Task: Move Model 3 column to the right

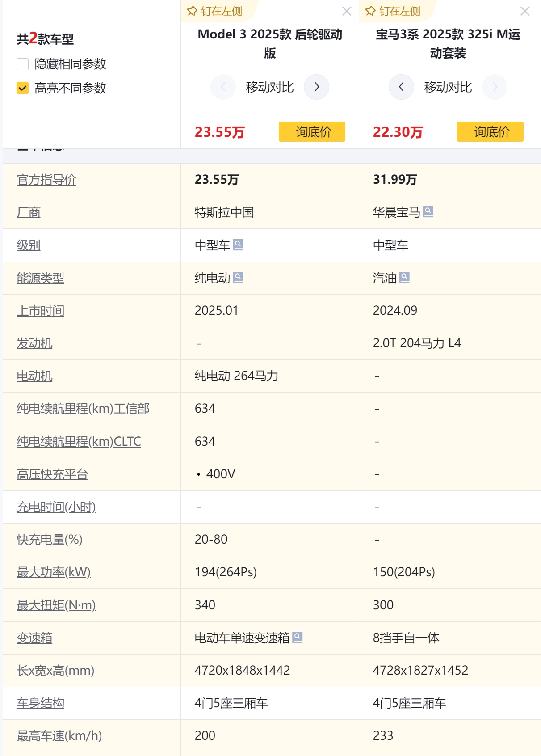Action: [x=317, y=87]
